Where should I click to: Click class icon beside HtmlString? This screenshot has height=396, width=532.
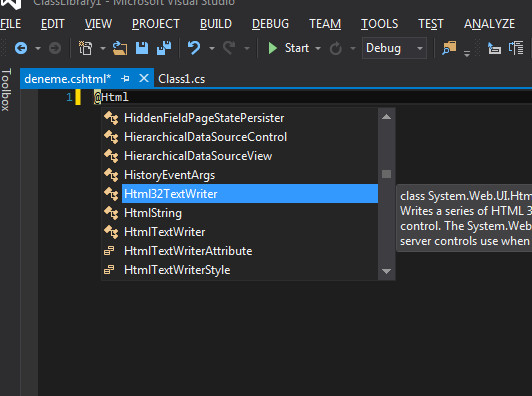coord(111,213)
